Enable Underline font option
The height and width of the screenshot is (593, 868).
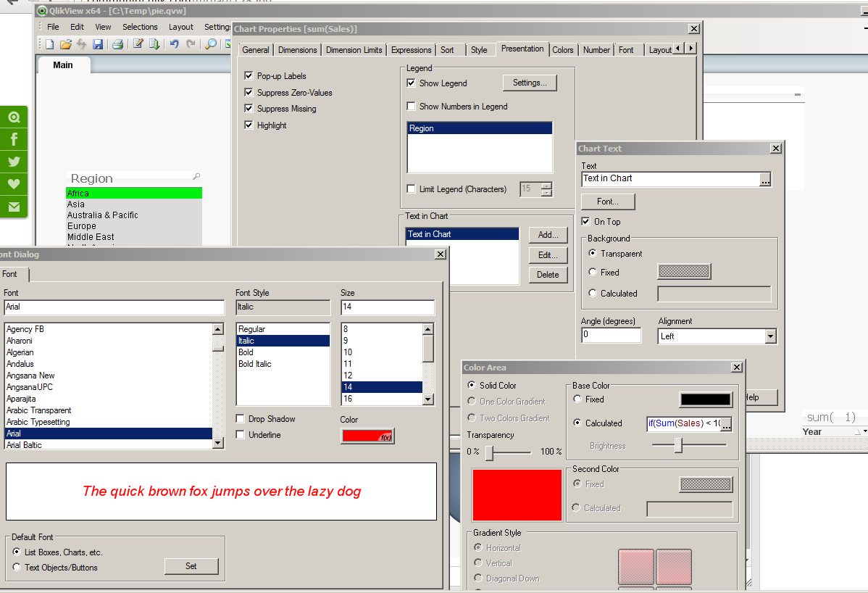tap(241, 435)
